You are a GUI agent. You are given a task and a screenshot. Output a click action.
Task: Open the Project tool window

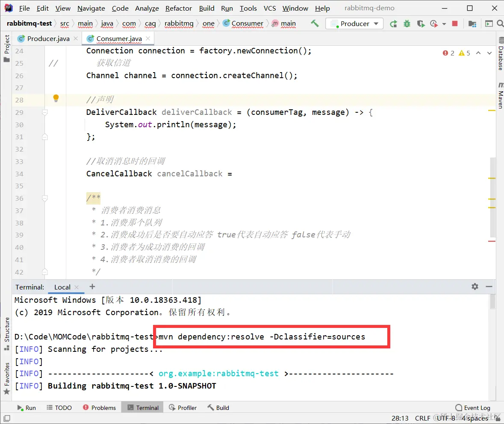[7, 48]
